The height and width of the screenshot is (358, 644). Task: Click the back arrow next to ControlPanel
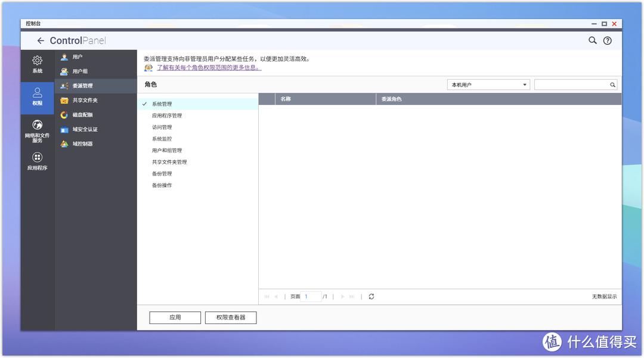pos(41,40)
